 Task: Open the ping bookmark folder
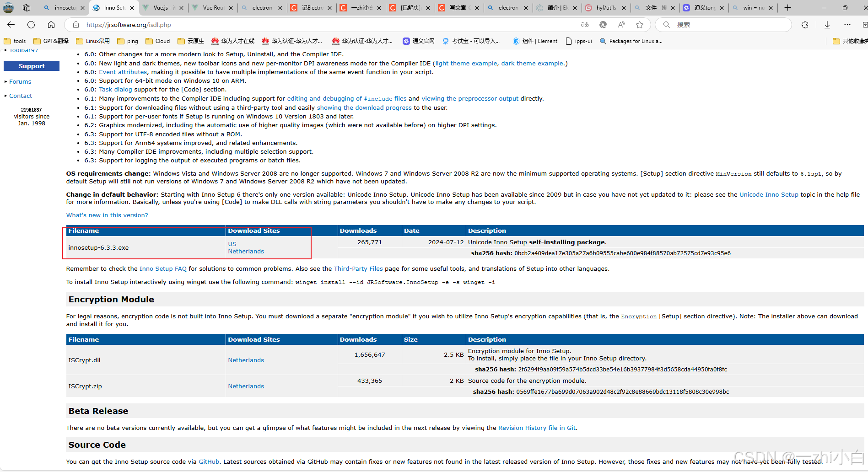128,41
